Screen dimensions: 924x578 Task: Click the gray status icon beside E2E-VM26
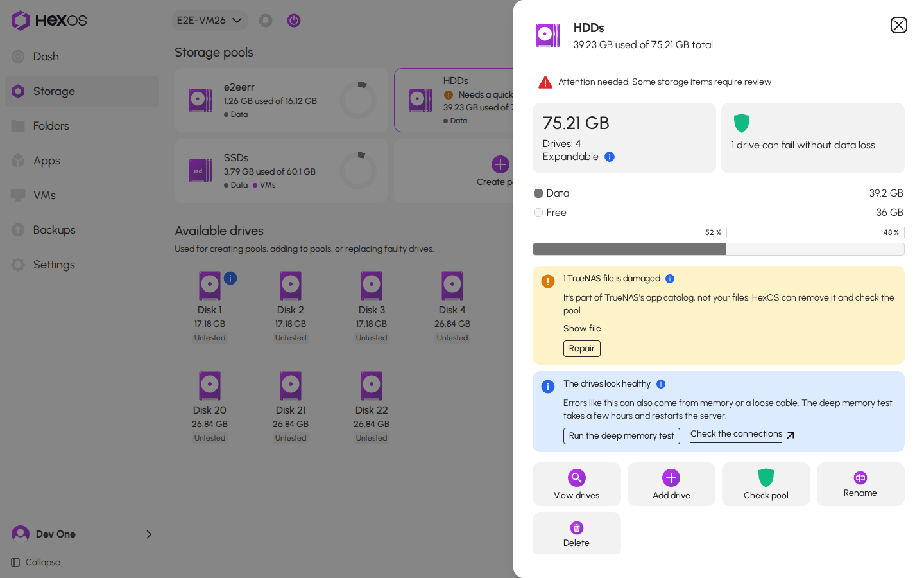point(266,21)
